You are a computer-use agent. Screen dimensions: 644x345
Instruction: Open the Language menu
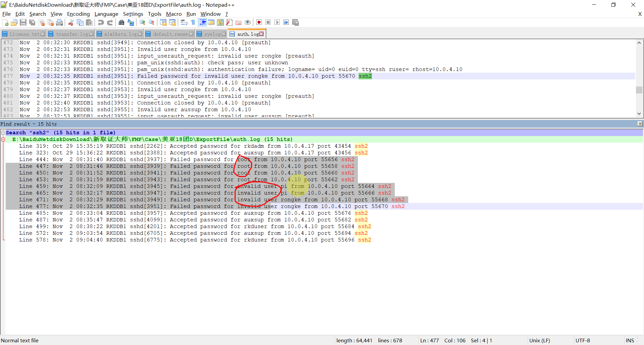click(106, 14)
